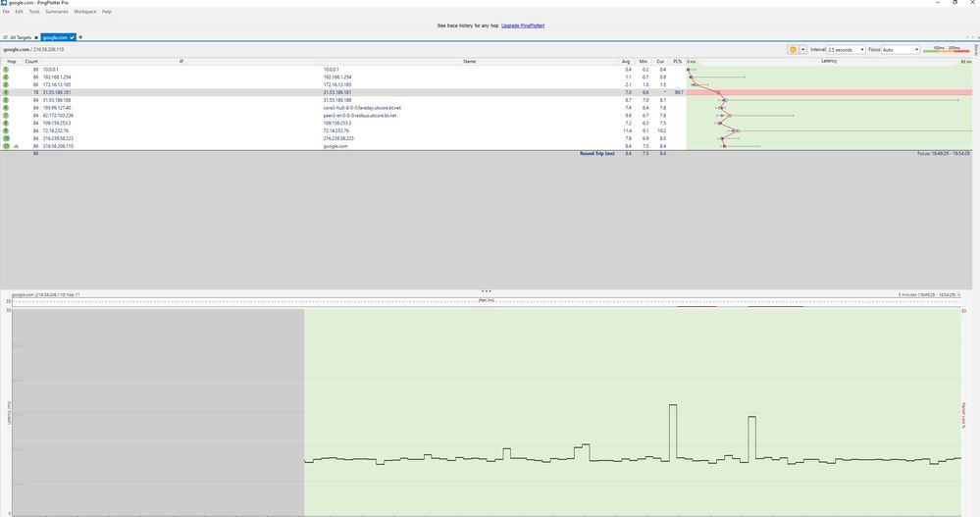Open the Alerts side panel tab
980x517 pixels.
tap(976, 49)
